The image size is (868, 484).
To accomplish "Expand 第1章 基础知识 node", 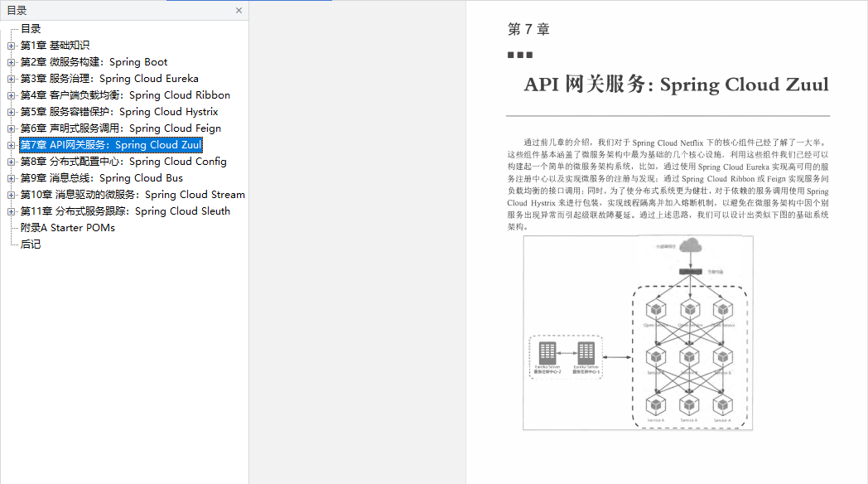I will coord(11,46).
